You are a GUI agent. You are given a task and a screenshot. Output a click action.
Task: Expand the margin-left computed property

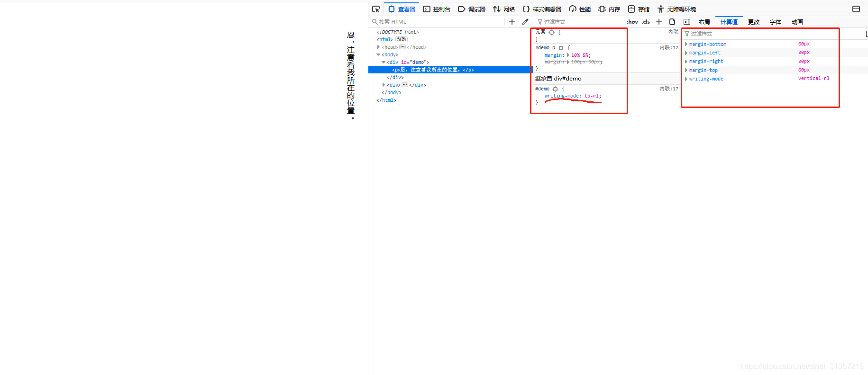point(686,53)
